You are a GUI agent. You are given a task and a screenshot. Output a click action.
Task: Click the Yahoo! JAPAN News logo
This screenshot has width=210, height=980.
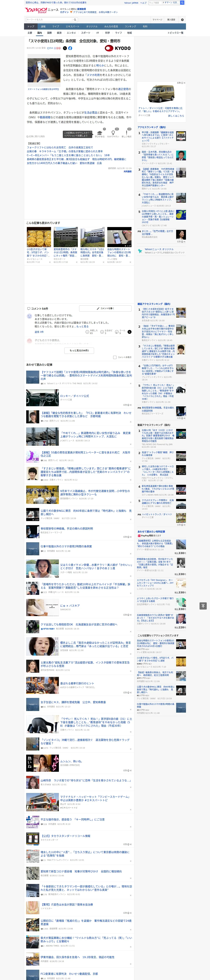coord(42,10)
